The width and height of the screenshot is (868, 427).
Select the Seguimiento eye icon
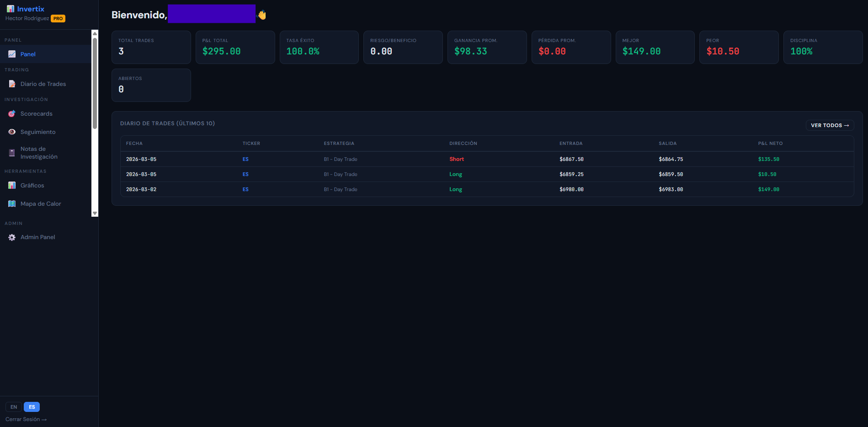11,132
